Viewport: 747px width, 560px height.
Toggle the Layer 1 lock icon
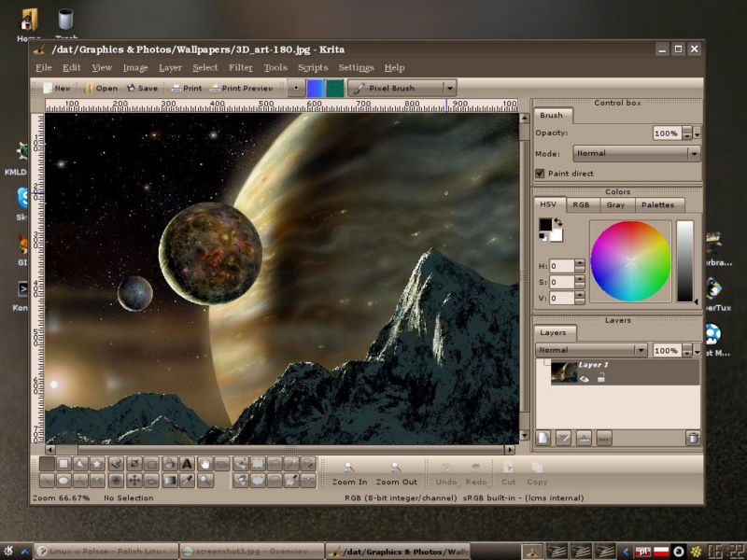[601, 378]
